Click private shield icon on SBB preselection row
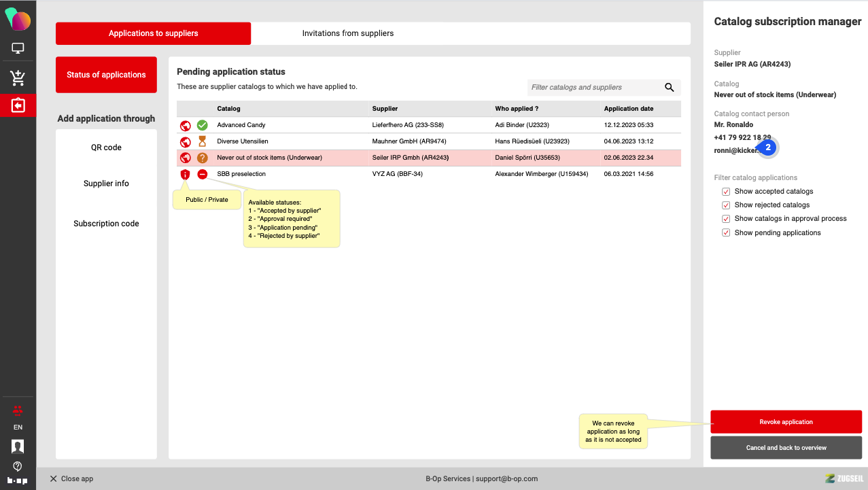Screen dimensions: 868x490 (185, 174)
